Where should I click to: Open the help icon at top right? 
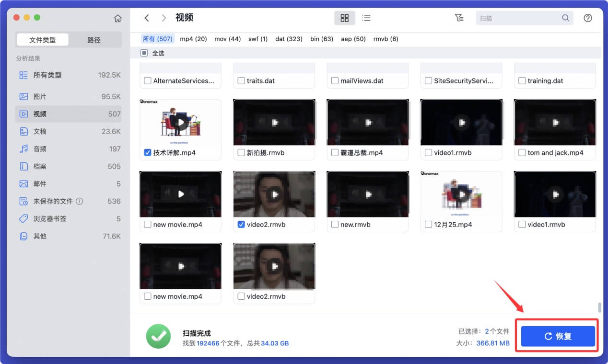coord(588,18)
